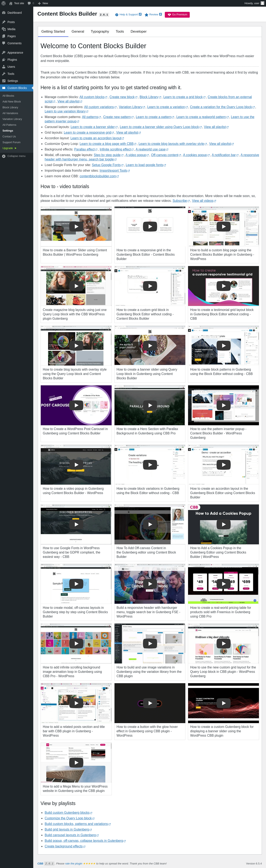
Task: Play the Cookies Popup tutorial video
Action: click(x=224, y=524)
